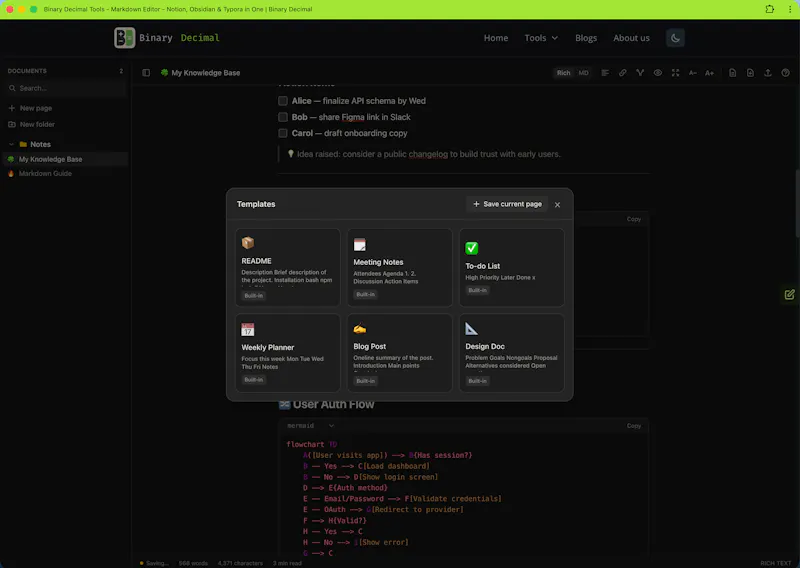Open the browser three-dot menu
The height and width of the screenshot is (568, 800).
coord(790,9)
